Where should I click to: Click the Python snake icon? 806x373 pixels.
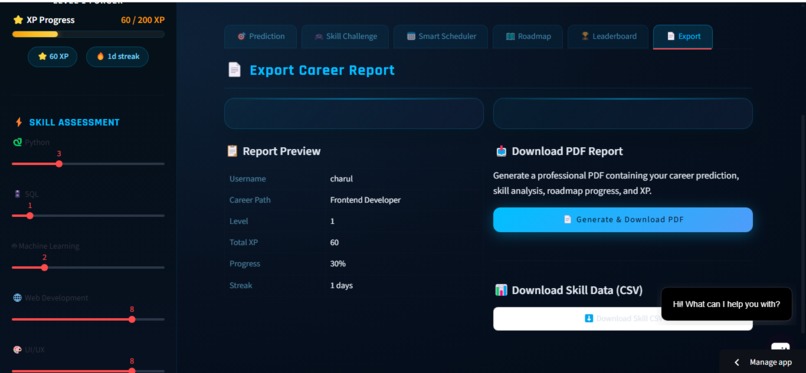tap(17, 142)
